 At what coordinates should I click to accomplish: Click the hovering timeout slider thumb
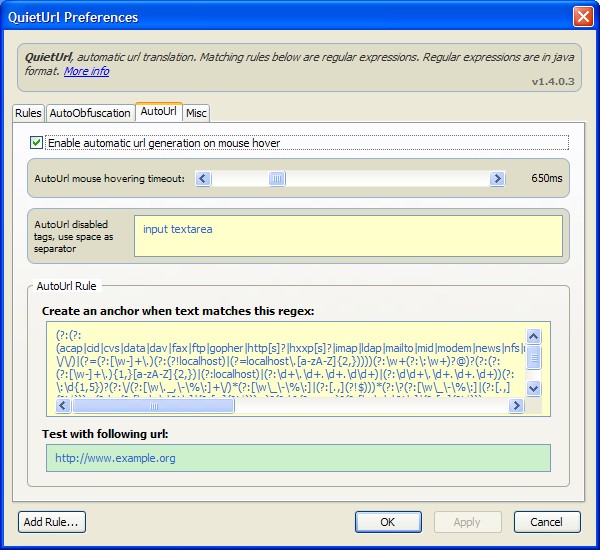tap(277, 178)
